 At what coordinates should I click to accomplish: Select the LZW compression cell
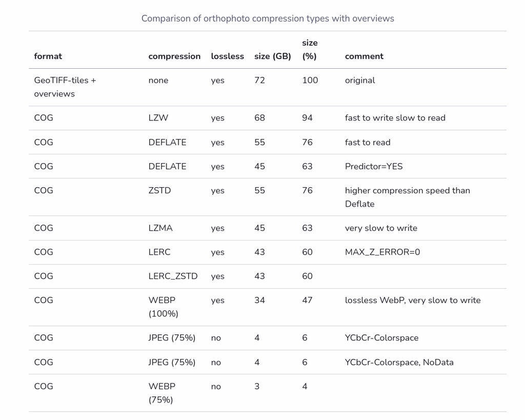(x=158, y=118)
